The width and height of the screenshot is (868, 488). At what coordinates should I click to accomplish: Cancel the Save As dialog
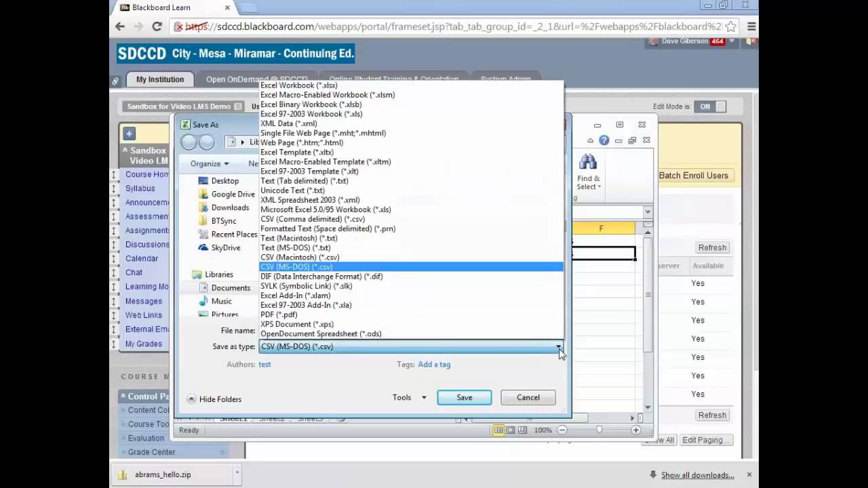click(528, 398)
